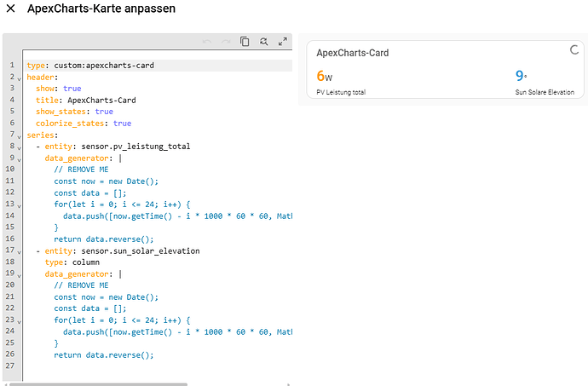
Task: Fold the first entity block at line 8
Action: [x=19, y=148]
